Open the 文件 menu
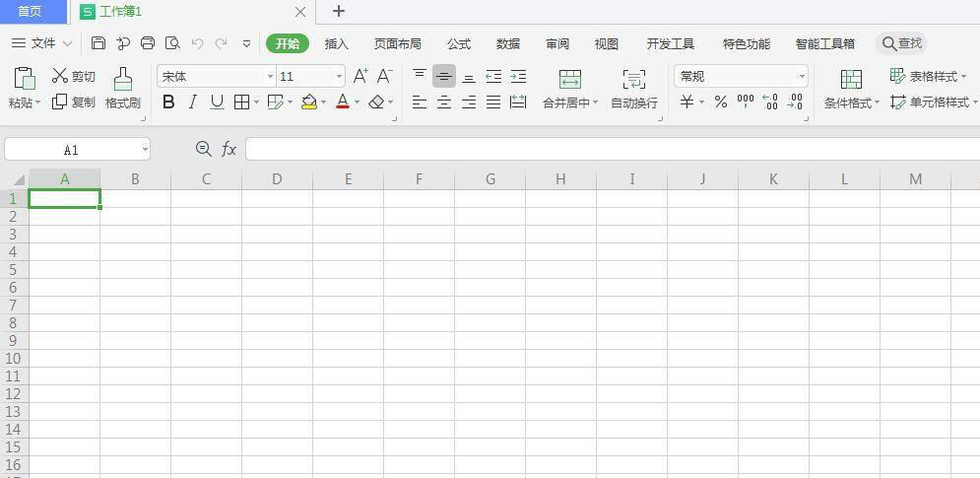 (42, 43)
